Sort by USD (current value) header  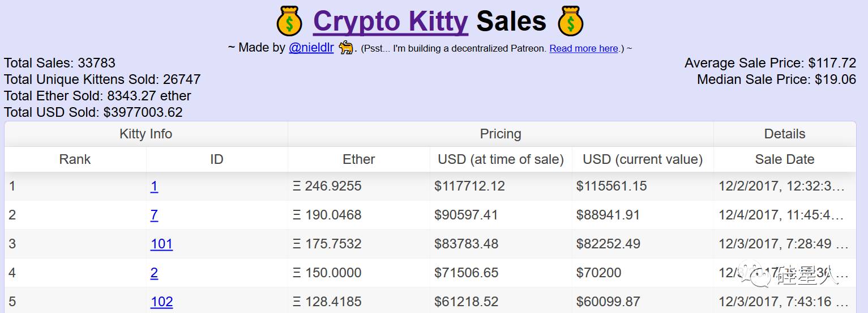pos(643,159)
